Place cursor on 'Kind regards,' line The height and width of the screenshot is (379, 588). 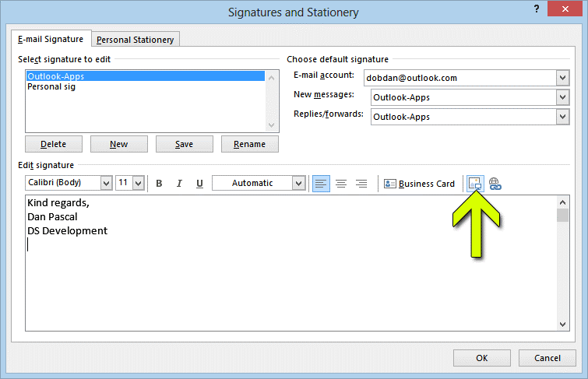[x=58, y=203]
